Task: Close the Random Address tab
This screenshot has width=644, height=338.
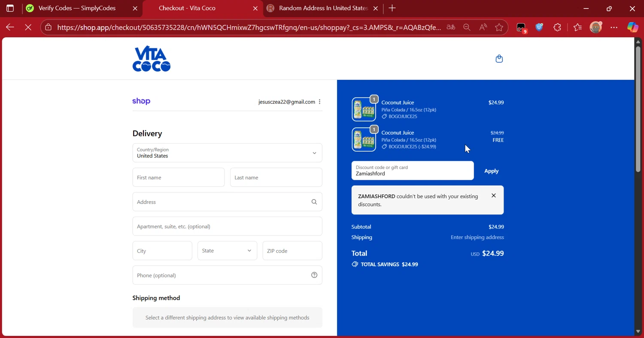Action: (376, 8)
